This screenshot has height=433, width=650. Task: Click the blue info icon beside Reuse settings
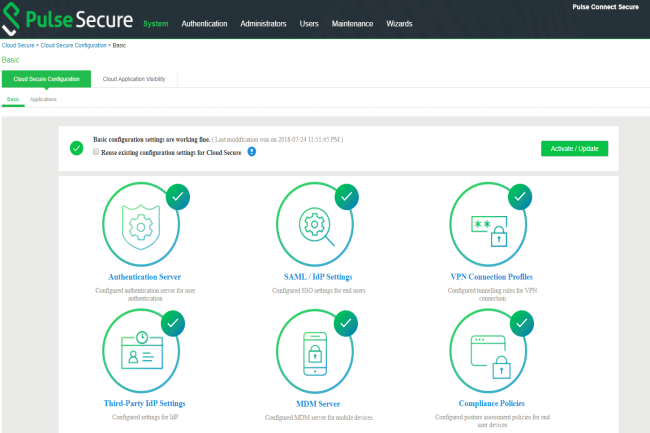click(252, 152)
